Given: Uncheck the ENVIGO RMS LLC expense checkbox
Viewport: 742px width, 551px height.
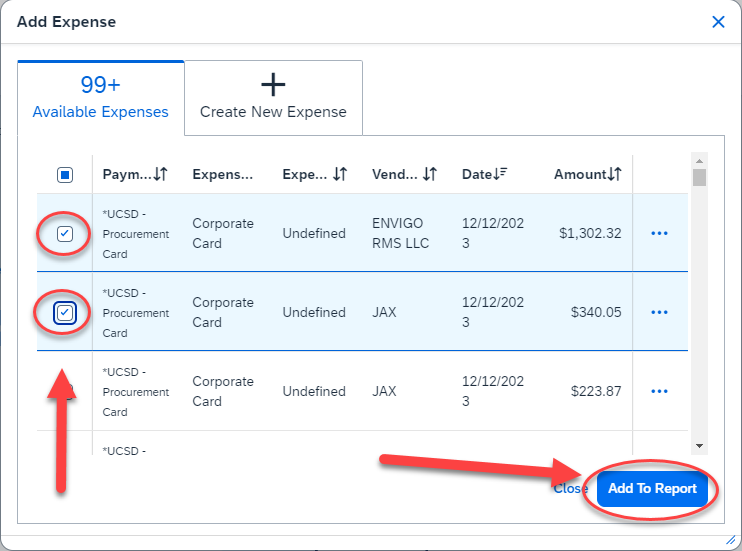Looking at the screenshot, I should pos(65,234).
